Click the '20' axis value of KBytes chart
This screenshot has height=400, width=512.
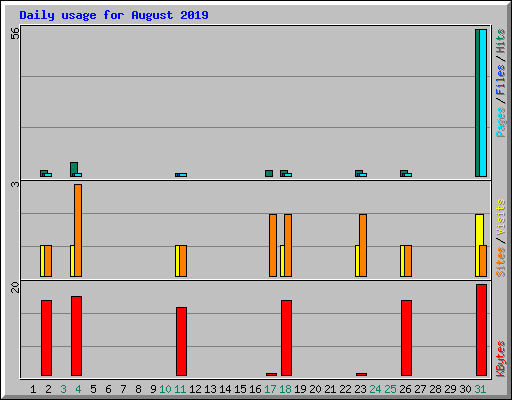pyautogui.click(x=15, y=287)
